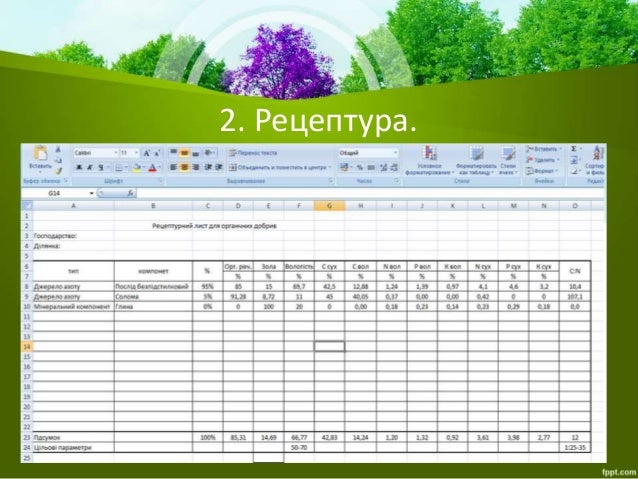Image resolution: width=638 pixels, height=479 pixels.
Task: Open the font size 11 dropdown
Action: pyautogui.click(x=136, y=153)
